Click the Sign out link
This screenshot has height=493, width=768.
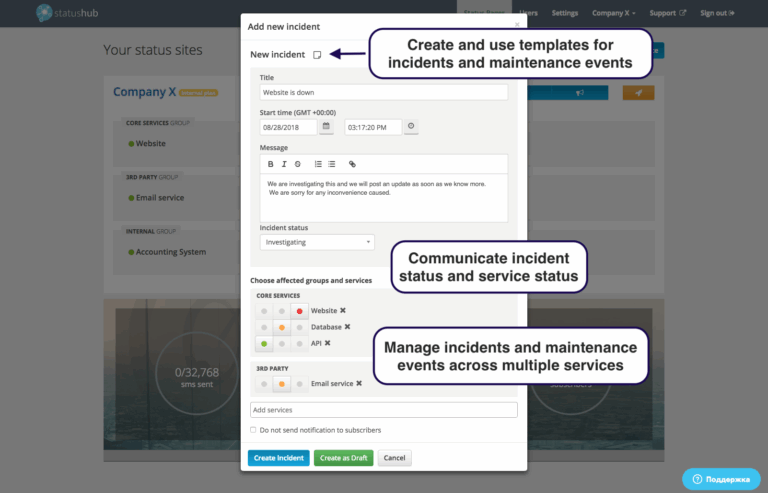[x=717, y=13]
